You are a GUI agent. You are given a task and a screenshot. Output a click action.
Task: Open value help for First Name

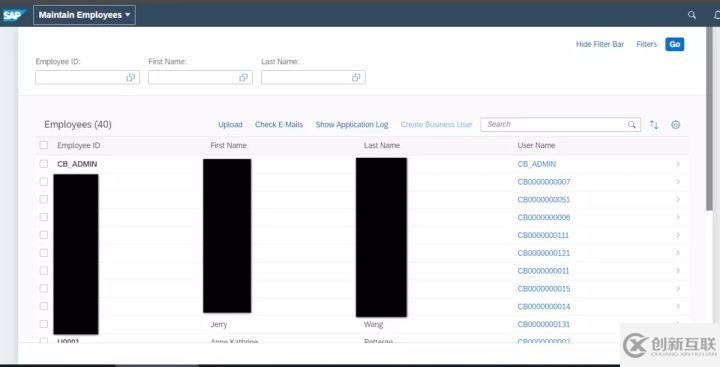[243, 78]
